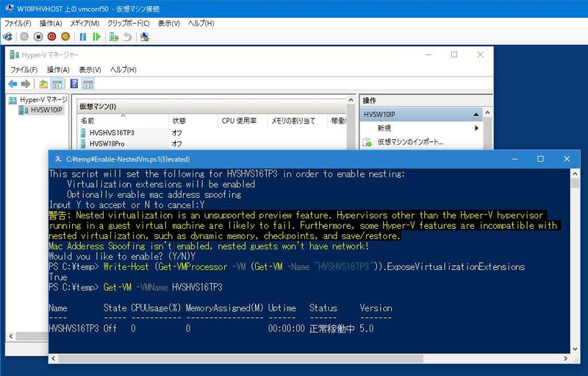Maximize the PowerShell window

tap(540, 159)
